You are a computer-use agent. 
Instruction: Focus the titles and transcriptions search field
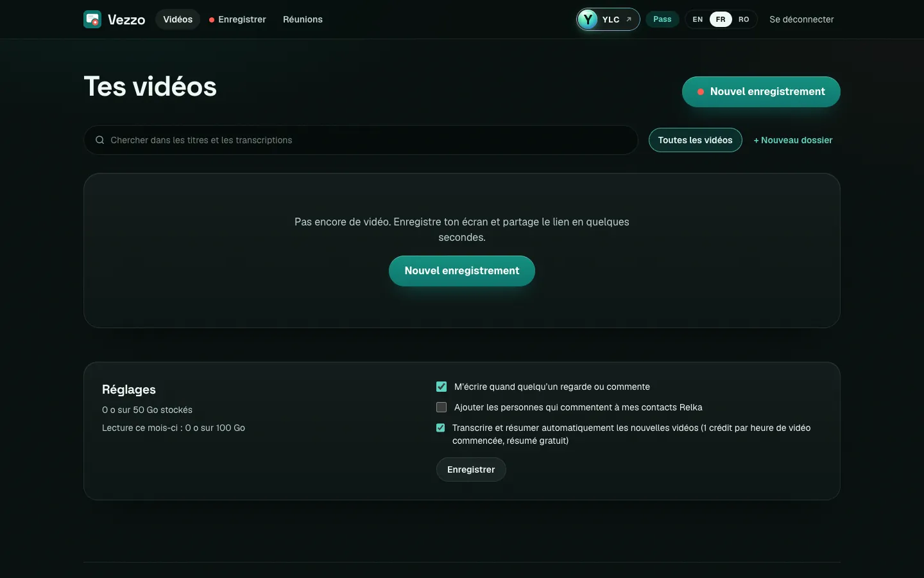tap(361, 140)
